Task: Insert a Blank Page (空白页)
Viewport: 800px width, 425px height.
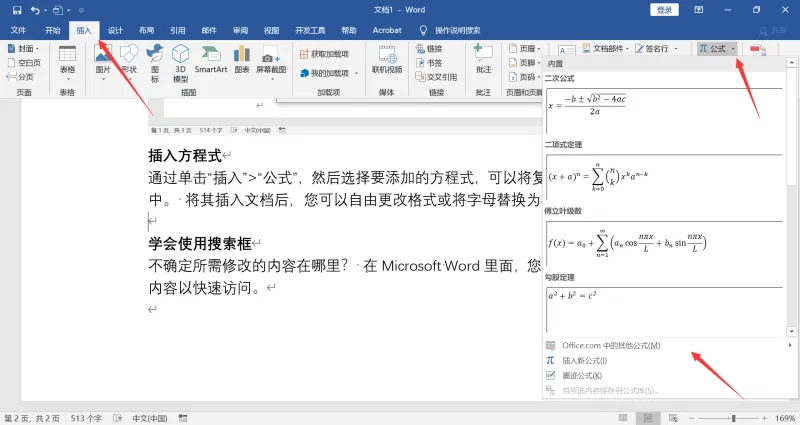Action: click(x=24, y=63)
